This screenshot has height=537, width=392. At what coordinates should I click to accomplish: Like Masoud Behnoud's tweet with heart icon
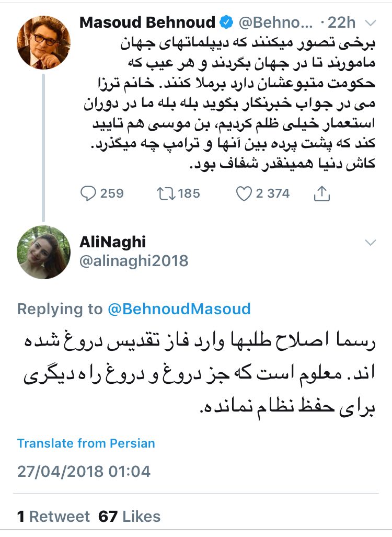pyautogui.click(x=244, y=193)
